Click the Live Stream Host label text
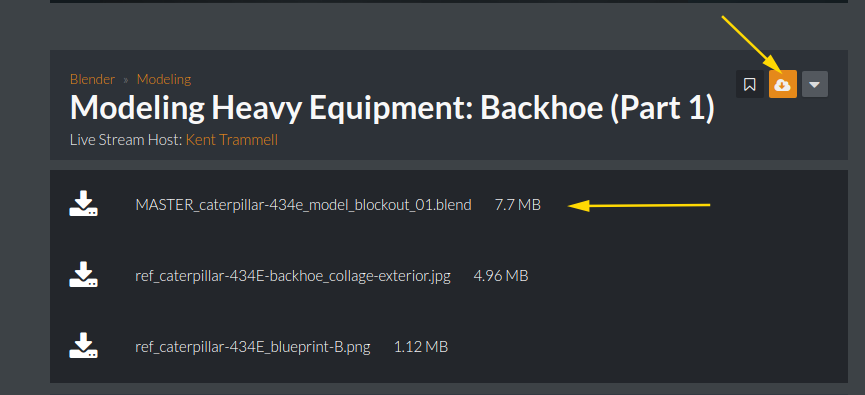Screen dimensions: 865x395 [x=126, y=140]
